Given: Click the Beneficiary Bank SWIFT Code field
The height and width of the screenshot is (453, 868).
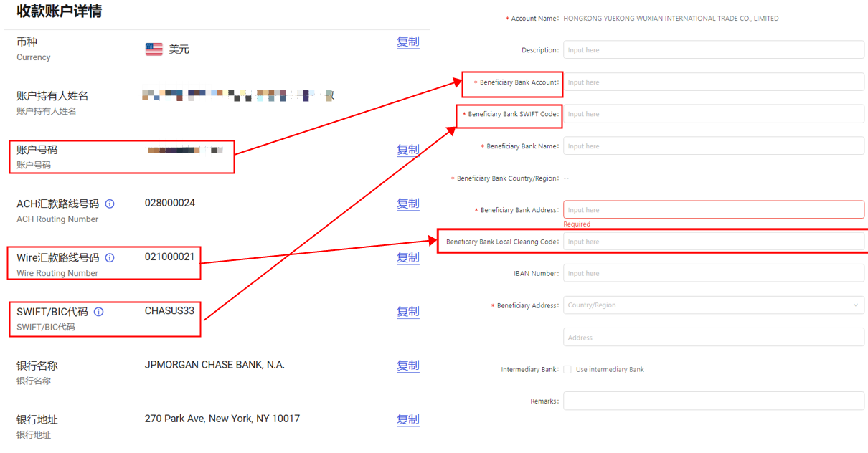Looking at the screenshot, I should point(713,114).
